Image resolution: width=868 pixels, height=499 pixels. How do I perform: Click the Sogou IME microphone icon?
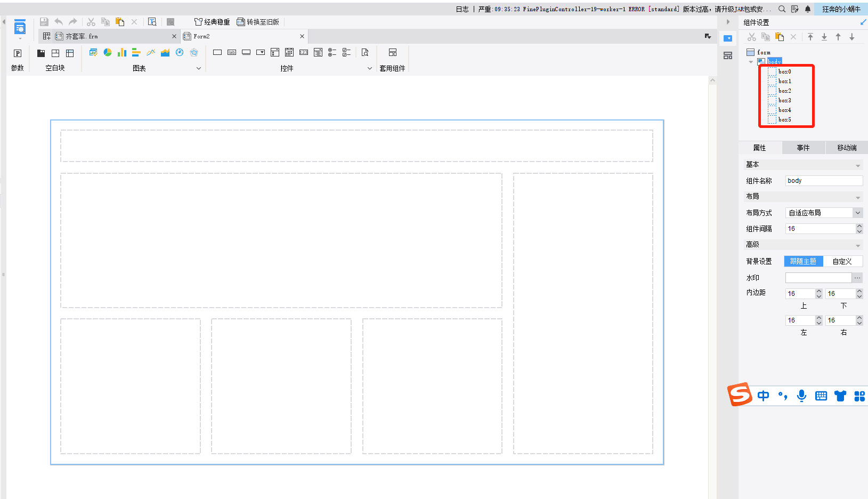pyautogui.click(x=801, y=396)
